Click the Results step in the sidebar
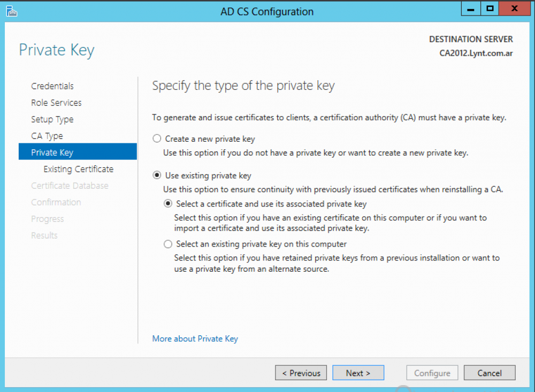Screen dimensions: 535x392 (x=44, y=235)
